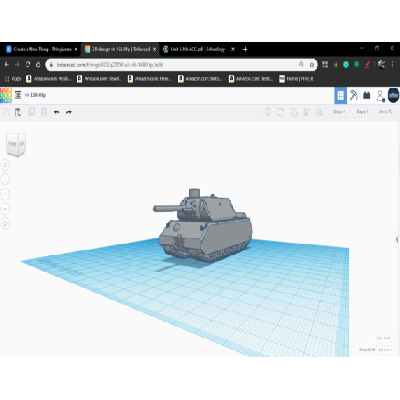The image size is (400, 400).
Task: Select the 3D design grid view icon
Action: [340, 96]
